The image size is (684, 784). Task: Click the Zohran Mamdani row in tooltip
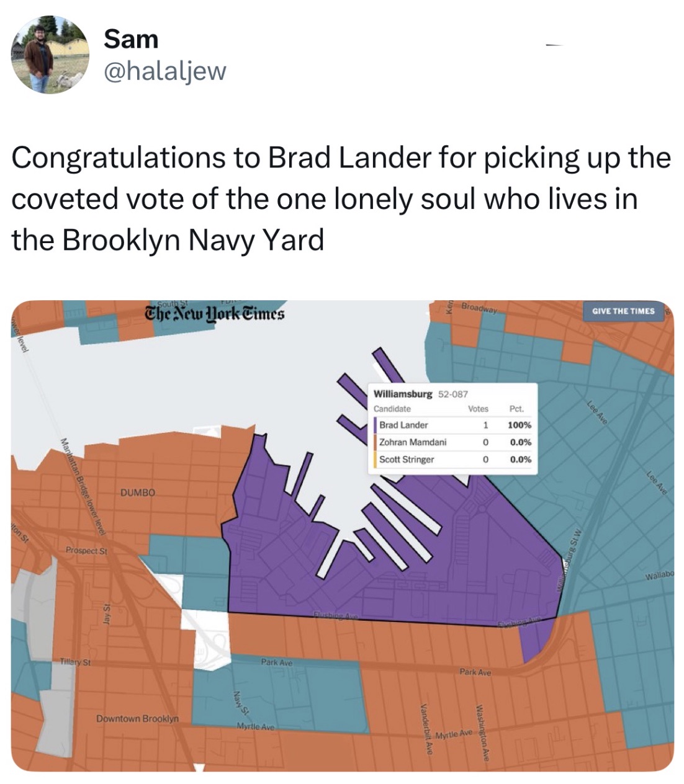click(452, 442)
